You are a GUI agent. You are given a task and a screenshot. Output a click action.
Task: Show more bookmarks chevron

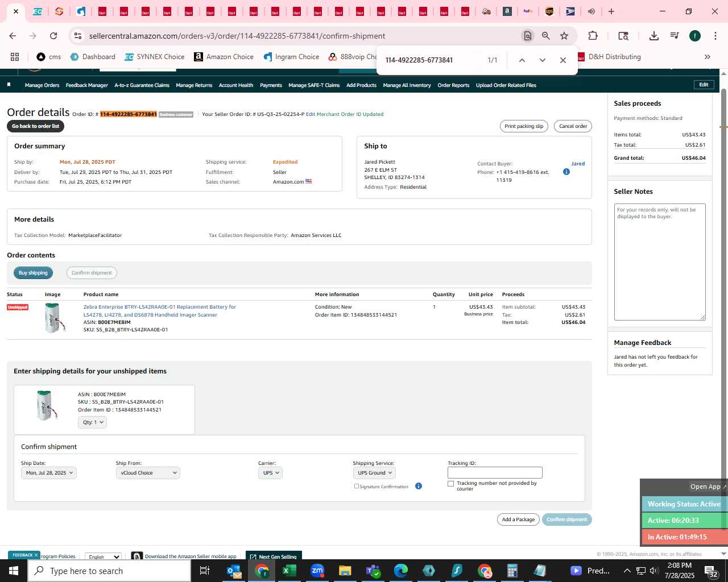(x=708, y=57)
